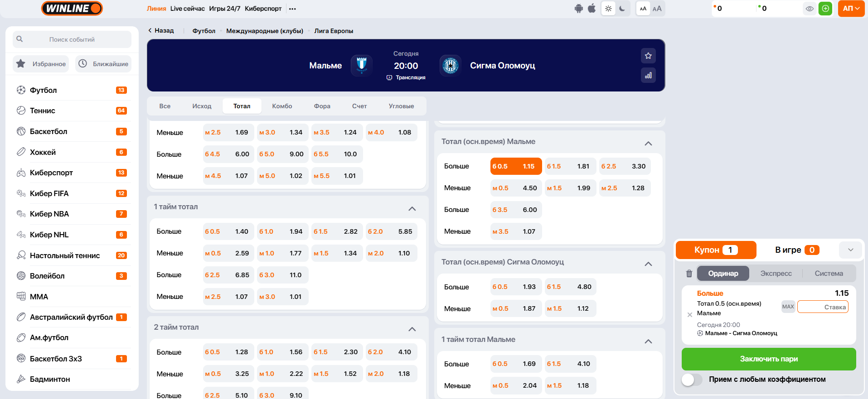
Task: Click the Ставка amount input field
Action: 822,307
